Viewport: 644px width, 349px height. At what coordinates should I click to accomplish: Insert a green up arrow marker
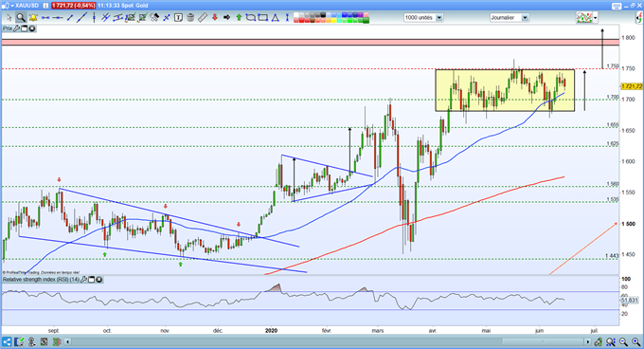coord(239,18)
